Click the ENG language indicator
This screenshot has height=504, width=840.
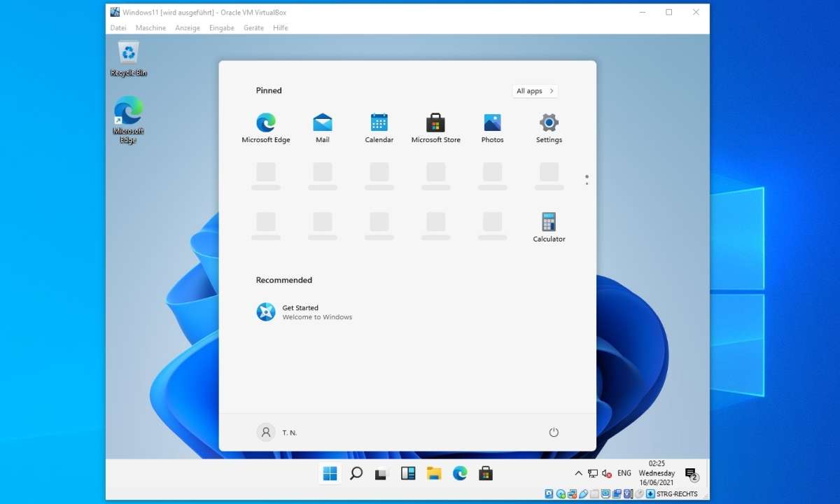(x=624, y=474)
